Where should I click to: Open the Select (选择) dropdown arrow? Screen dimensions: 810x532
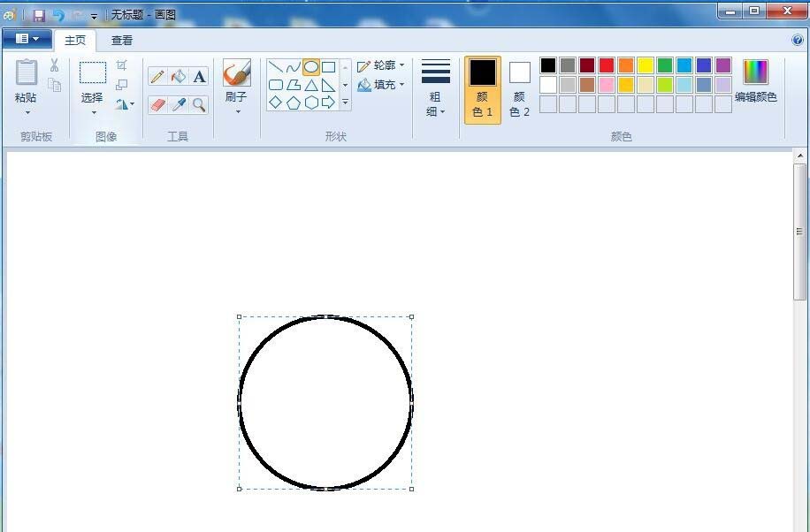(94, 112)
